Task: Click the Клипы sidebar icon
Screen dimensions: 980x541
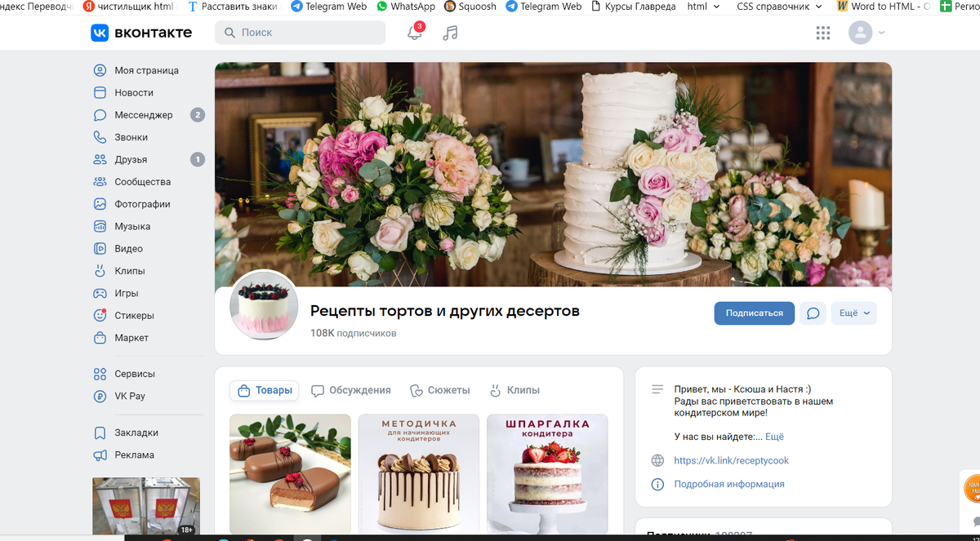Action: (x=100, y=270)
